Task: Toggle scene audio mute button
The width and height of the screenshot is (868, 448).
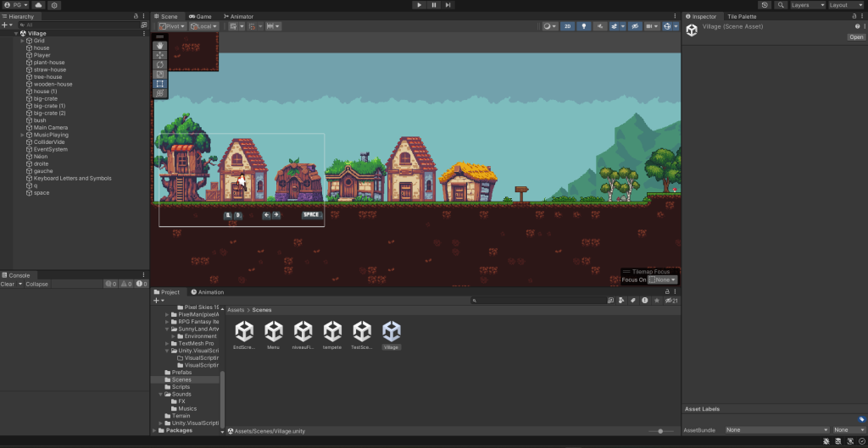Action: pyautogui.click(x=600, y=26)
